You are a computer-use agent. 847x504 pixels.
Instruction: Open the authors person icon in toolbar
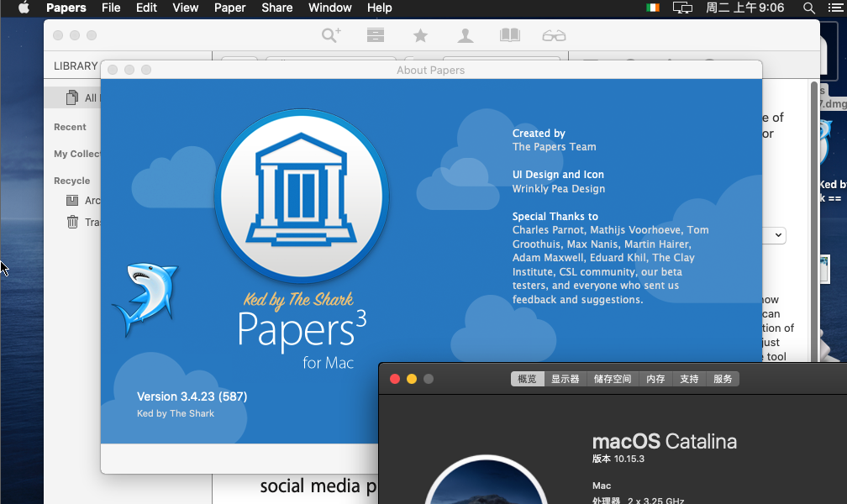tap(466, 35)
